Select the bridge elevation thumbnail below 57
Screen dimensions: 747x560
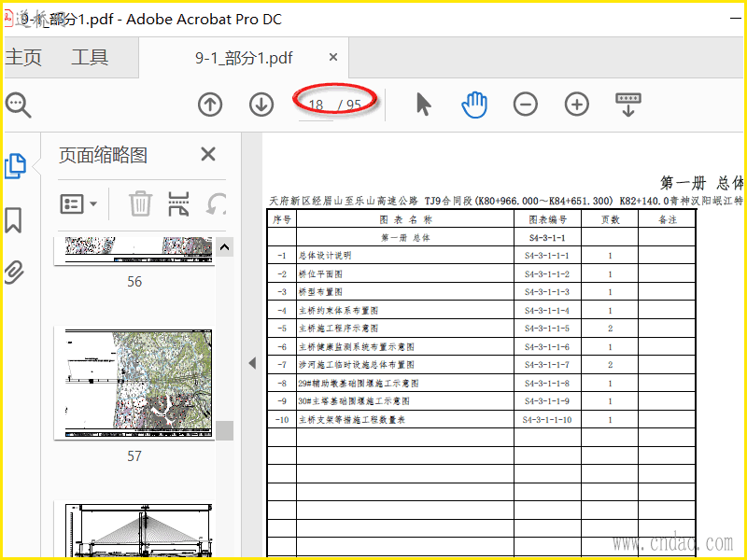pyautogui.click(x=134, y=529)
